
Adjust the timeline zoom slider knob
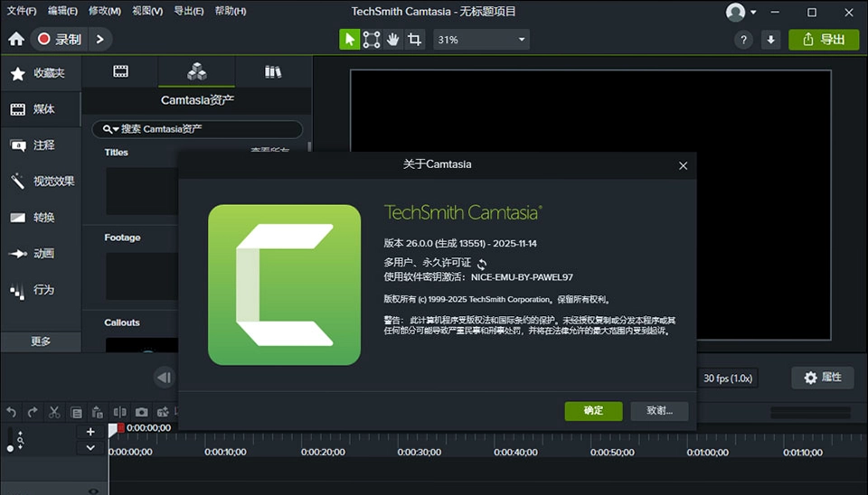pos(10,449)
